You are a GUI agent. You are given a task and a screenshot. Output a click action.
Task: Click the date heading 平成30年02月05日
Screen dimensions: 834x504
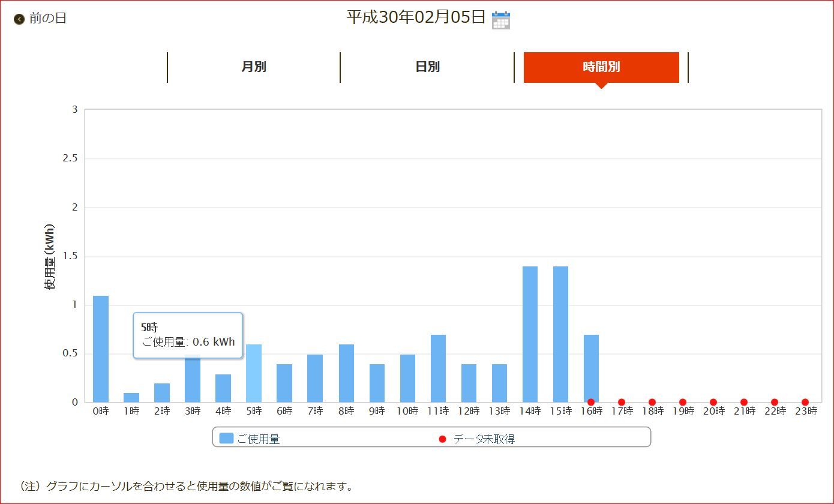click(416, 17)
